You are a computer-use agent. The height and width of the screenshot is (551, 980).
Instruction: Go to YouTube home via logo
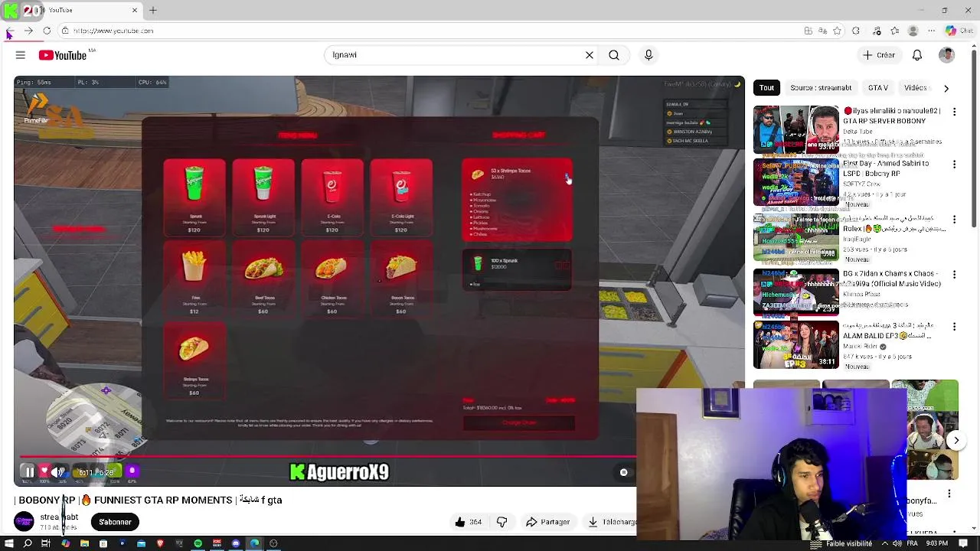63,55
